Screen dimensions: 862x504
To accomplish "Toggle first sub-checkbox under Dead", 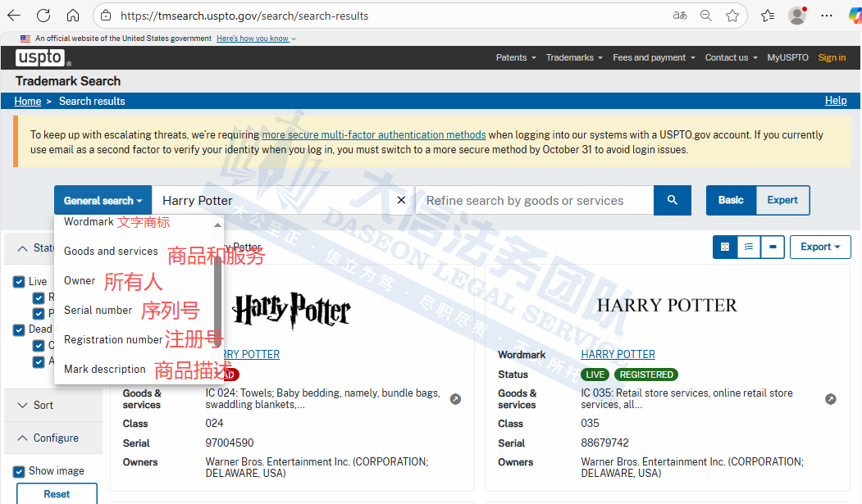I will pyautogui.click(x=39, y=345).
